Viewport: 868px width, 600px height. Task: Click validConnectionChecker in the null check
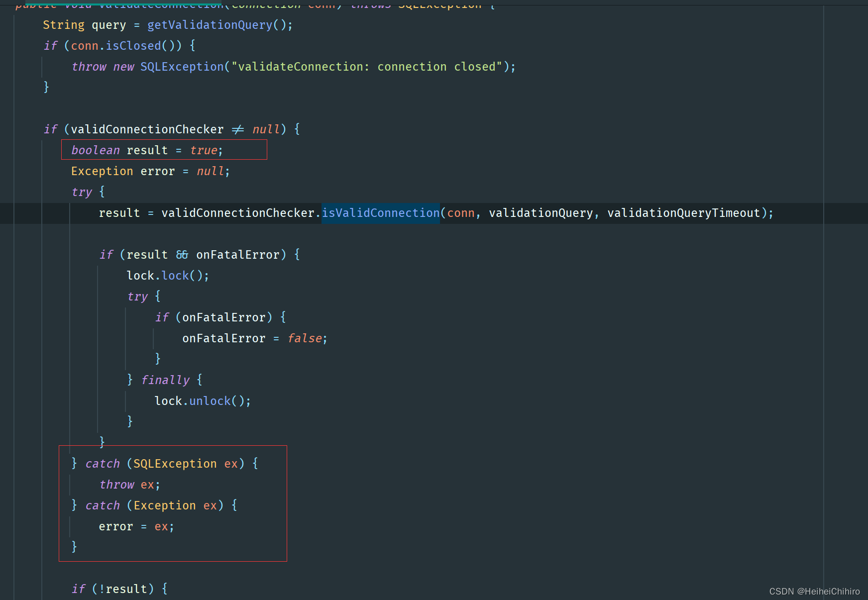click(x=147, y=129)
